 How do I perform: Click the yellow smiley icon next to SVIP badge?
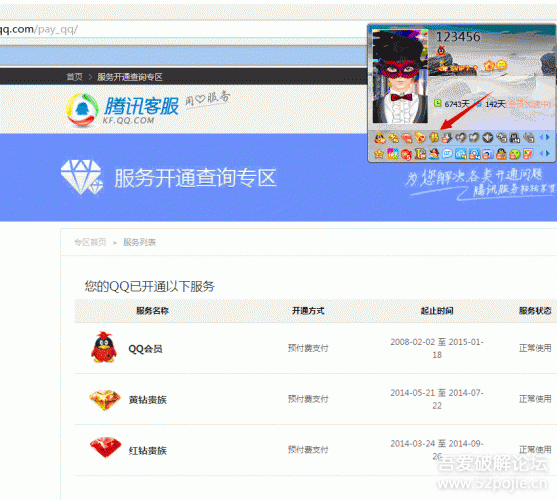coord(501,65)
